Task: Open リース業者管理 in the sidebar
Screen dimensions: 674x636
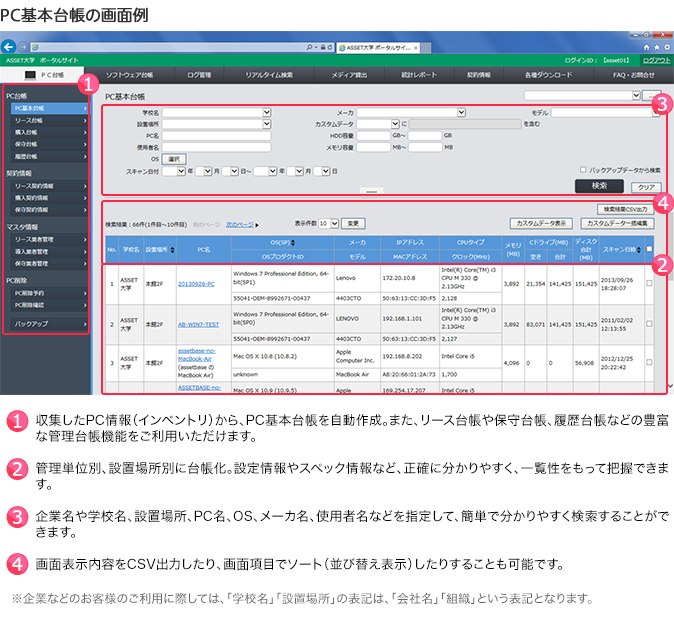Action: tap(49, 239)
